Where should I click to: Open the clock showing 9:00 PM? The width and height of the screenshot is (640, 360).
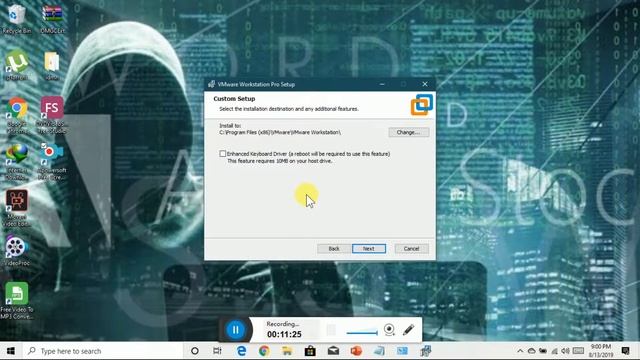(x=601, y=351)
